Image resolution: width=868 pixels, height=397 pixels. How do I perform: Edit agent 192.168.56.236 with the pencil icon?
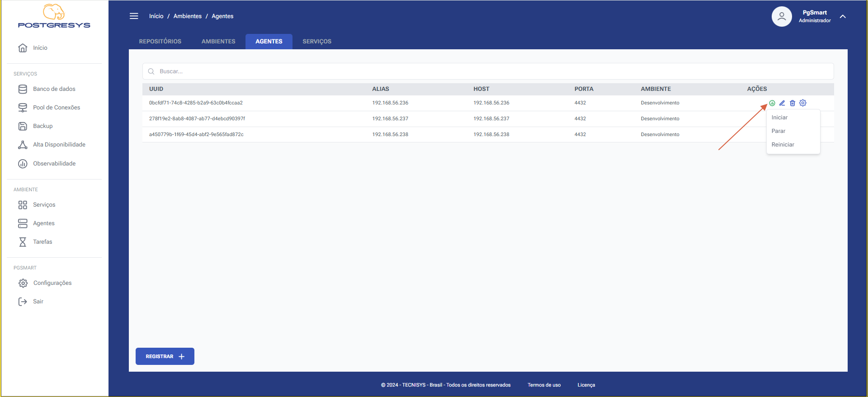[x=782, y=103]
